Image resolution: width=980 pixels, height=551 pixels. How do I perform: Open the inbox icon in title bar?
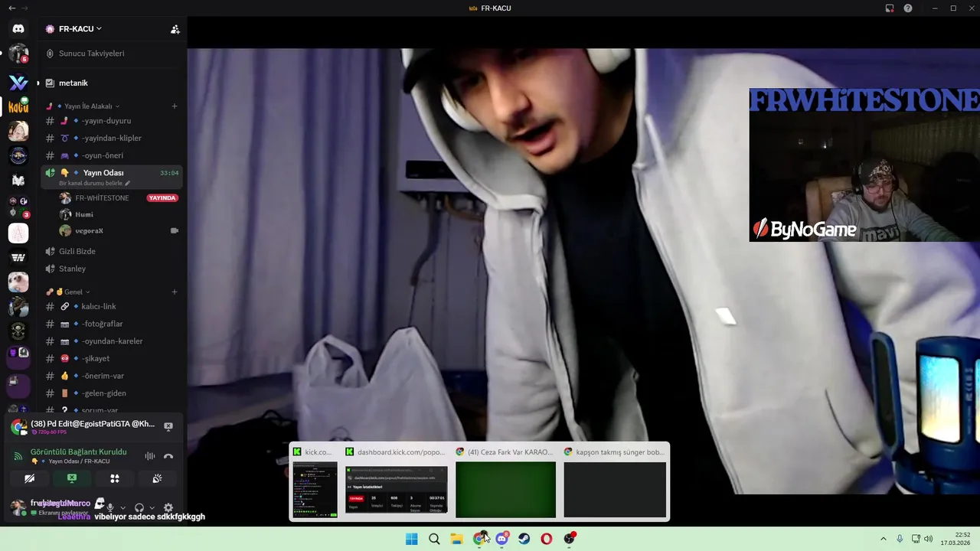890,8
